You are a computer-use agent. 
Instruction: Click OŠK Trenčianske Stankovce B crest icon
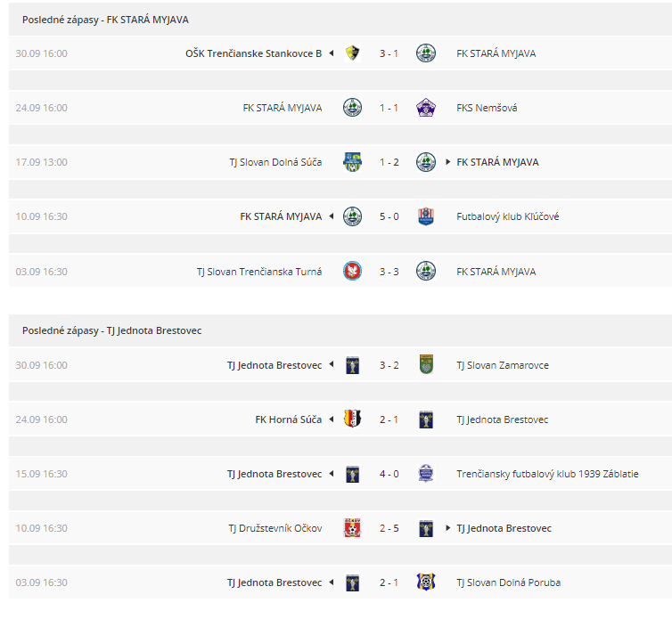coord(352,53)
